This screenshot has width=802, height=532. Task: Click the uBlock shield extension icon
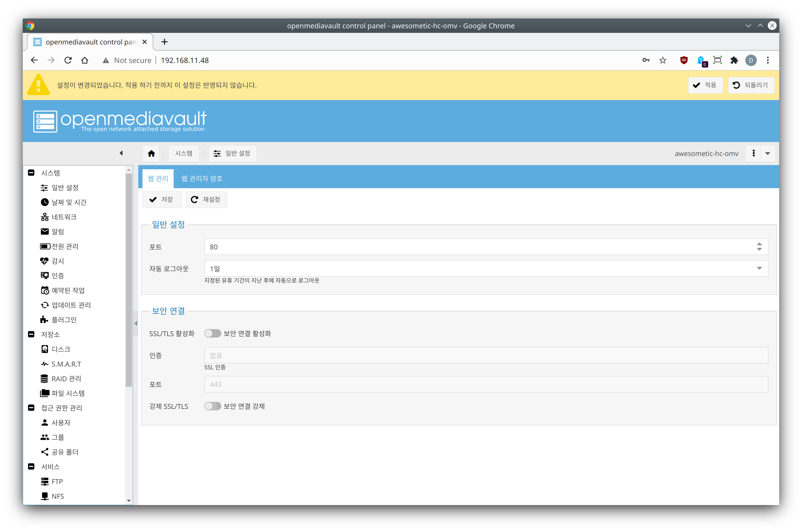tap(684, 60)
